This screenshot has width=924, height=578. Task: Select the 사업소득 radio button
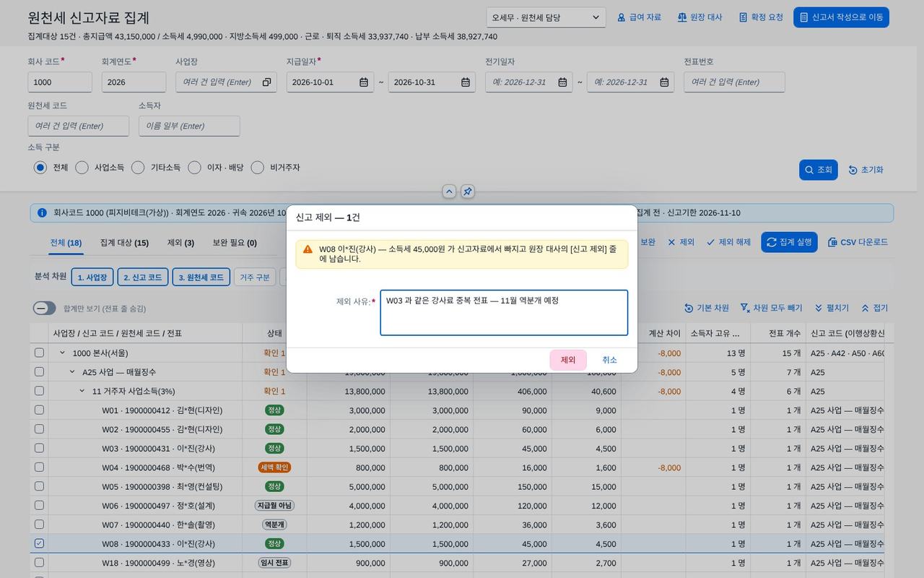pyautogui.click(x=82, y=168)
